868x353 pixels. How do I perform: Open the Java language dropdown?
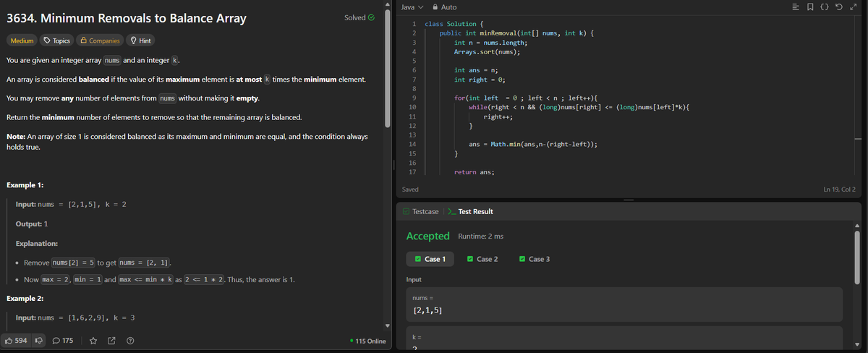[412, 7]
